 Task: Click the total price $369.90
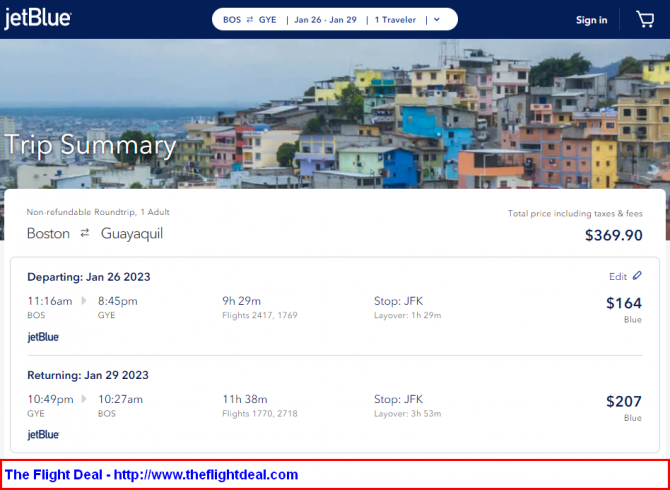coord(614,235)
